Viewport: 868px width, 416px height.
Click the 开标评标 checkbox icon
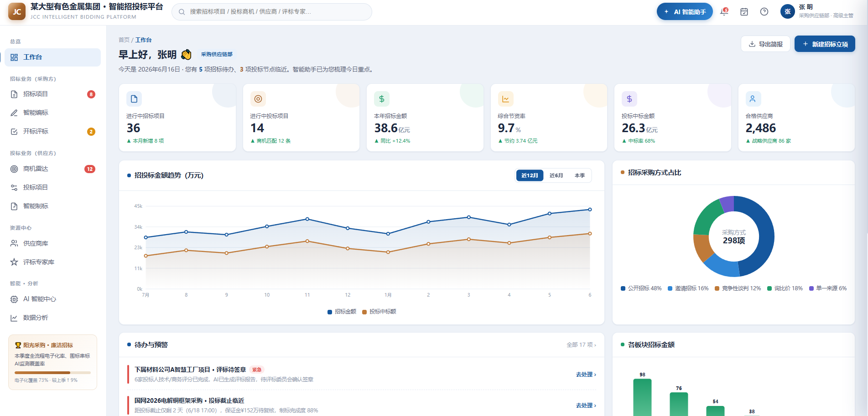(14, 132)
